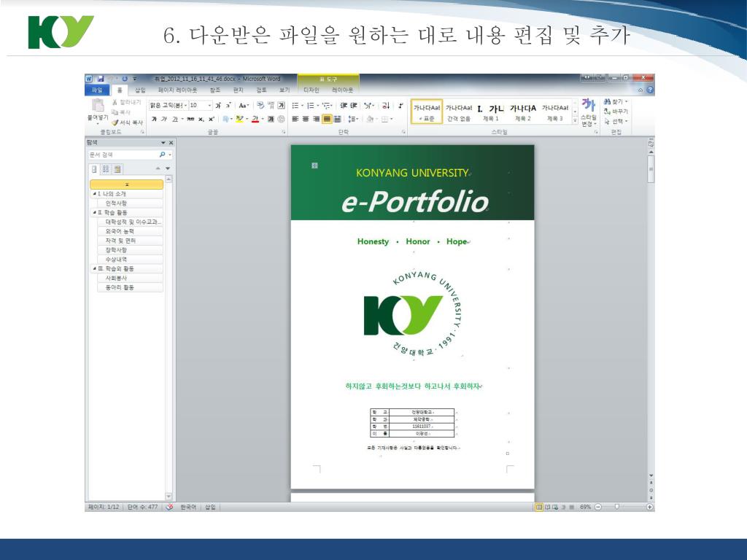
Task: Switch to the Review (검토) tab
Action: click(x=261, y=90)
